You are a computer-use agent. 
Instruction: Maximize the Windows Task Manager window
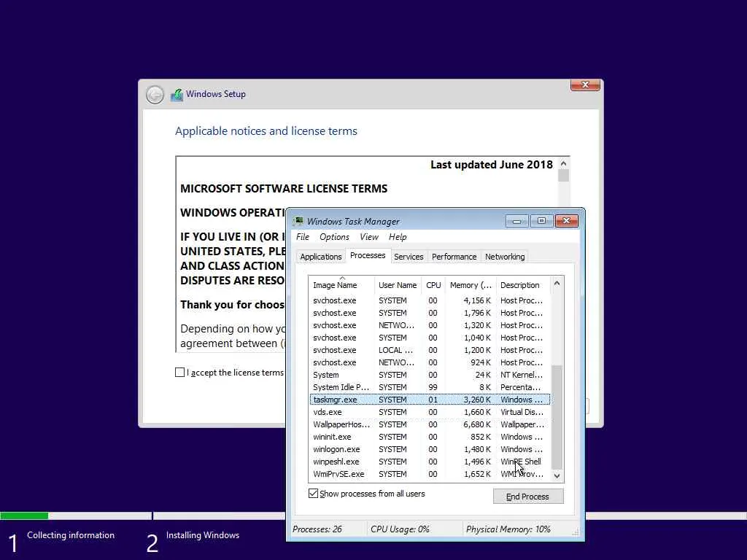(x=542, y=221)
